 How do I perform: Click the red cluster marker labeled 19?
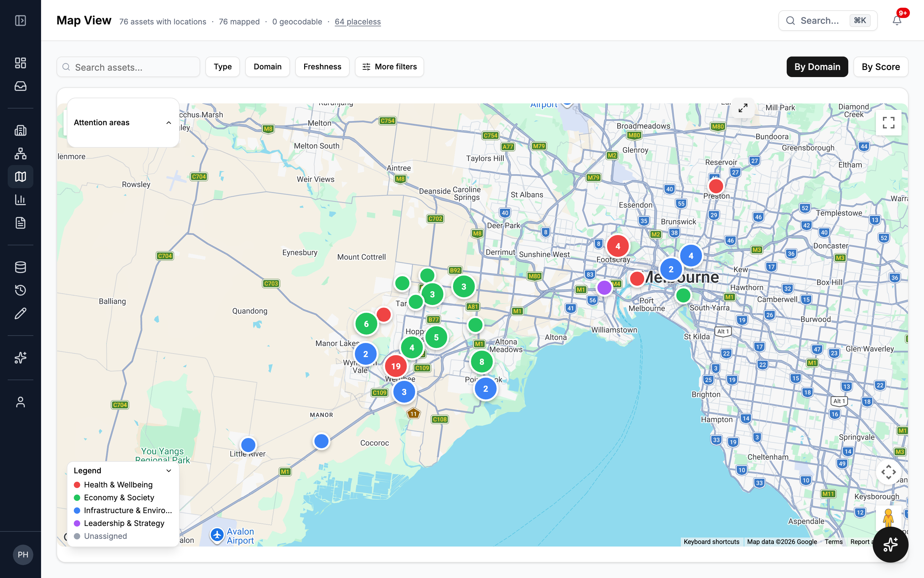396,366
